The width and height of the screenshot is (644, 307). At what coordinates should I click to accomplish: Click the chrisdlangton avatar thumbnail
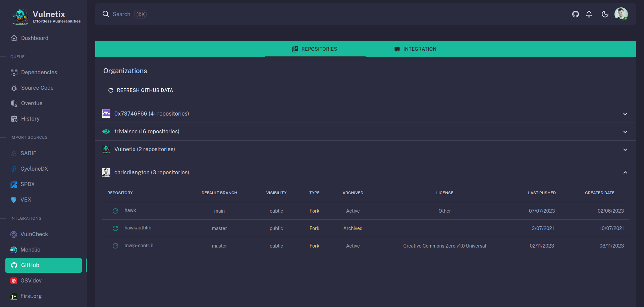point(106,172)
